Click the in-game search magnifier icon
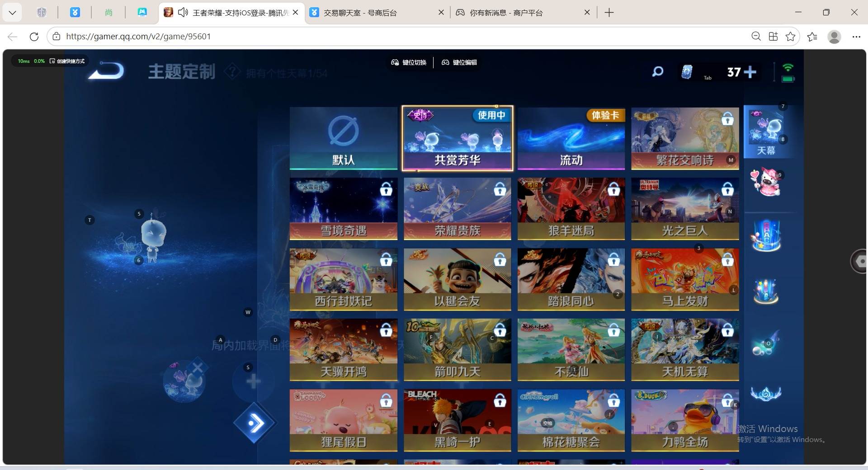The width and height of the screenshot is (868, 470). click(x=657, y=71)
